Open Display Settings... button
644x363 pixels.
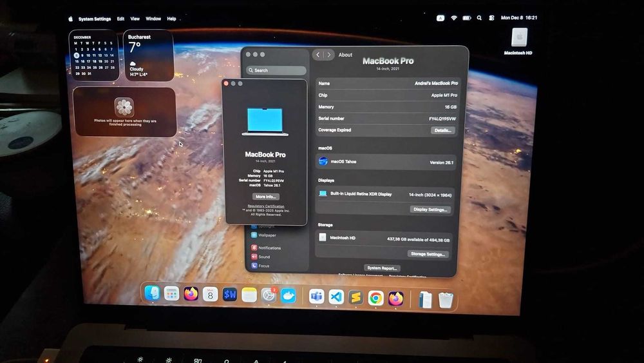tap(430, 210)
